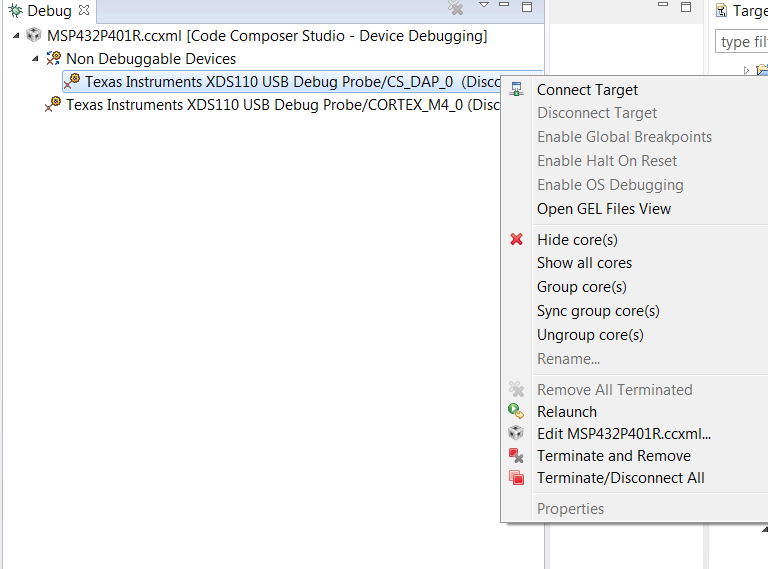Viewport: 768px width, 569px height.
Task: Click the Terminate and Remove icon
Action: click(x=516, y=455)
